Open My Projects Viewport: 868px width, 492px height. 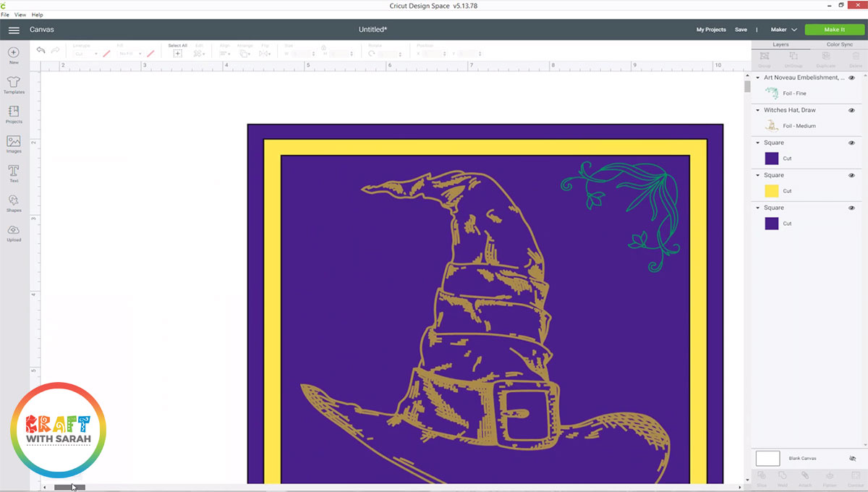[x=710, y=30]
